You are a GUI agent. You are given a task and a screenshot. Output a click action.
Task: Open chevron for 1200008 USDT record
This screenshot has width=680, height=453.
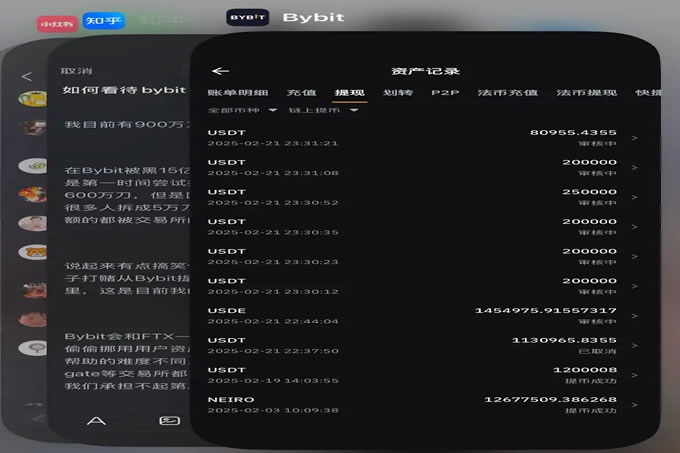point(634,375)
